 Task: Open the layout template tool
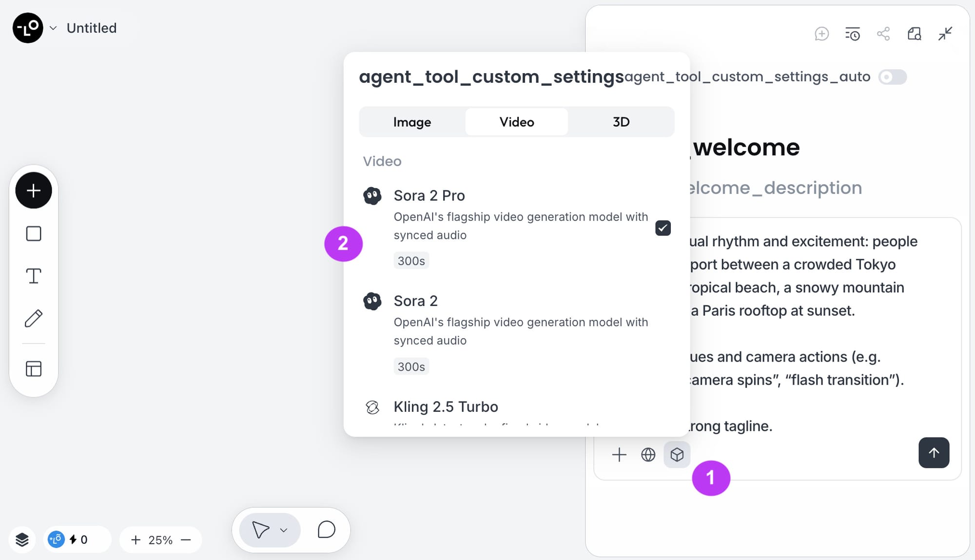pyautogui.click(x=33, y=369)
